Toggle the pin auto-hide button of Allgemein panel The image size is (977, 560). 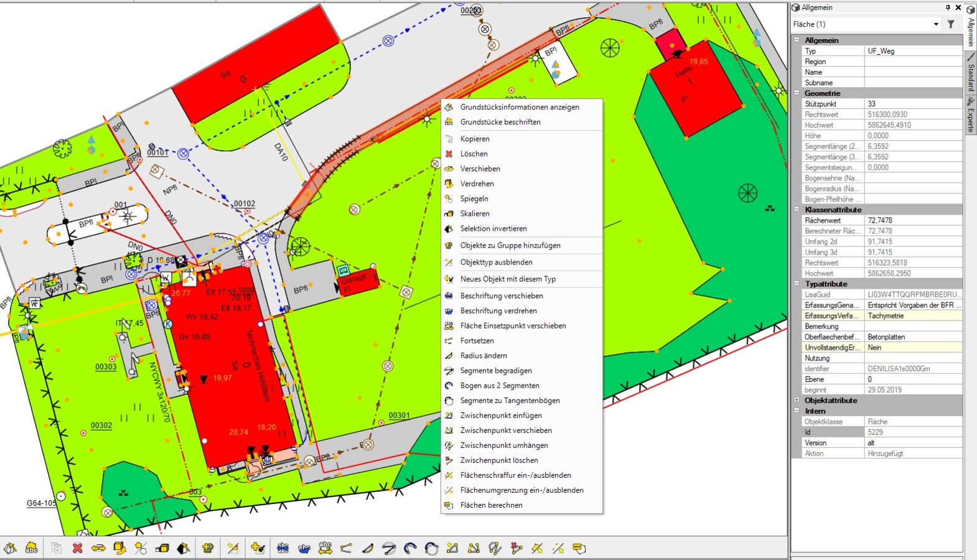point(948,7)
